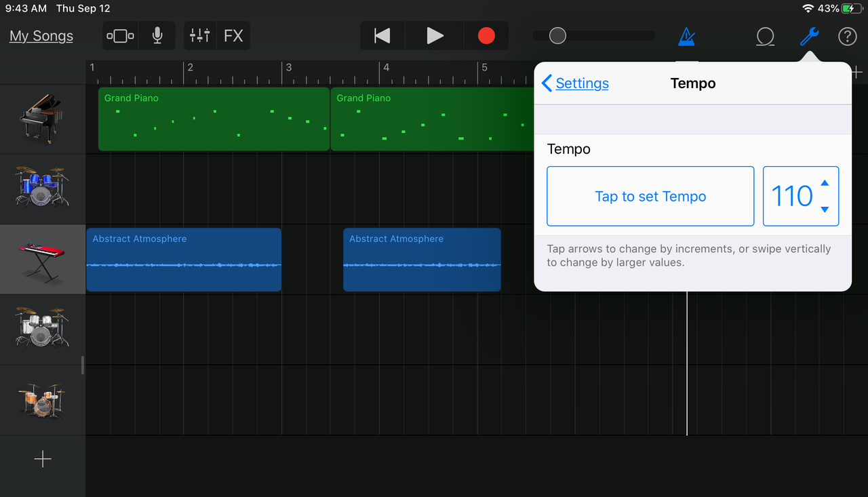Adjust the master volume slider
The width and height of the screenshot is (868, 497).
click(557, 35)
